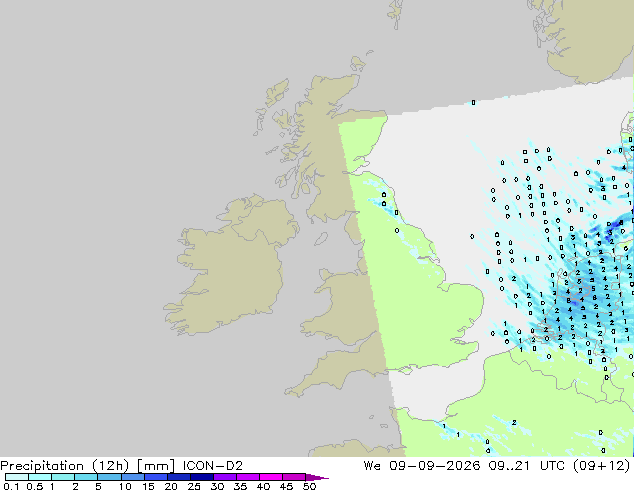Click the over-50 mm arrow at the legend end
The width and height of the screenshot is (634, 490).
[317, 477]
